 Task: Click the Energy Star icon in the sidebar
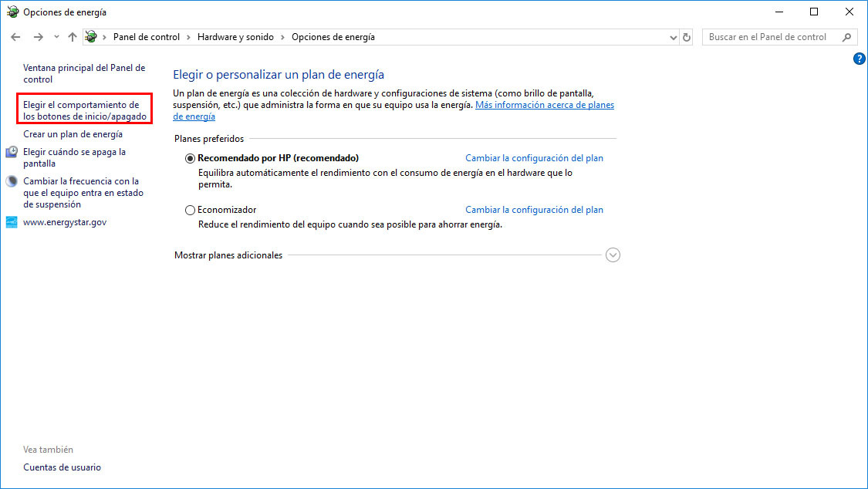click(x=10, y=221)
